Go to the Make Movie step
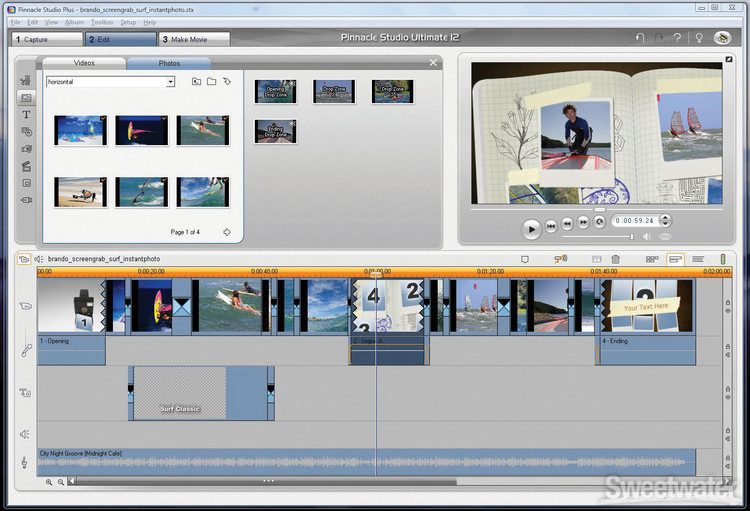This screenshot has height=511, width=750. 195,39
